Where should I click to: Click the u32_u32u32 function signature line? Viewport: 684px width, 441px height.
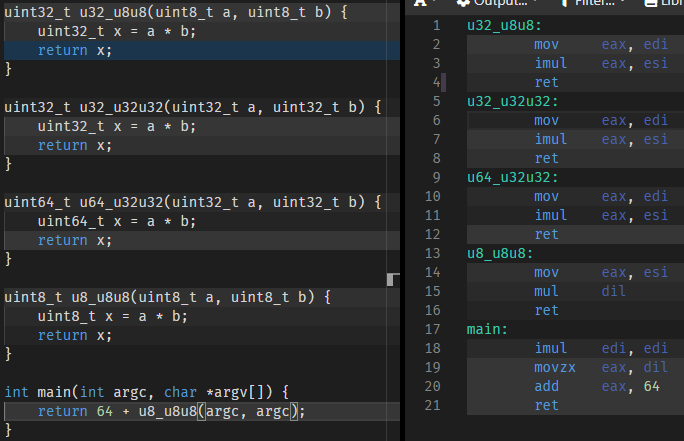tap(192, 107)
